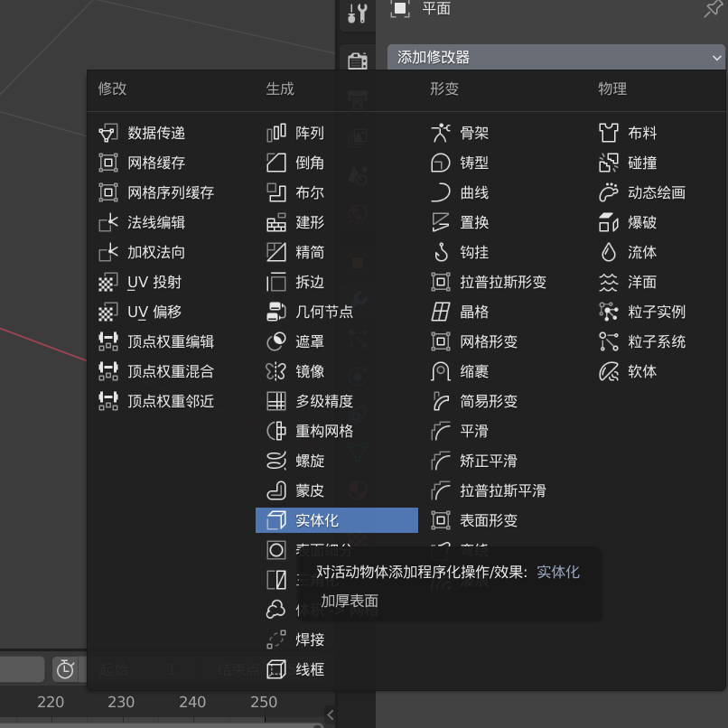
Task: Choose 拉普拉斯形变 entry
Action: pos(504,283)
